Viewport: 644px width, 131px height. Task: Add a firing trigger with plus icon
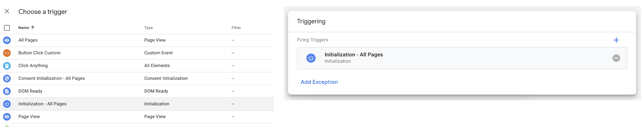pyautogui.click(x=616, y=40)
